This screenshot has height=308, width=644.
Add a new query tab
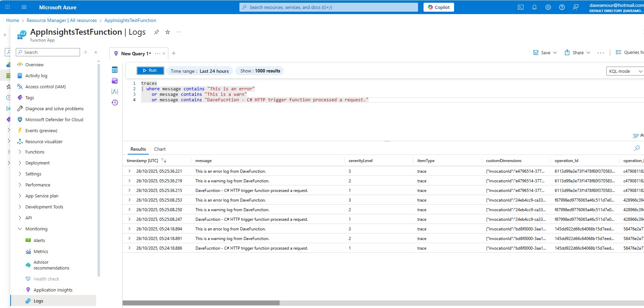[174, 53]
